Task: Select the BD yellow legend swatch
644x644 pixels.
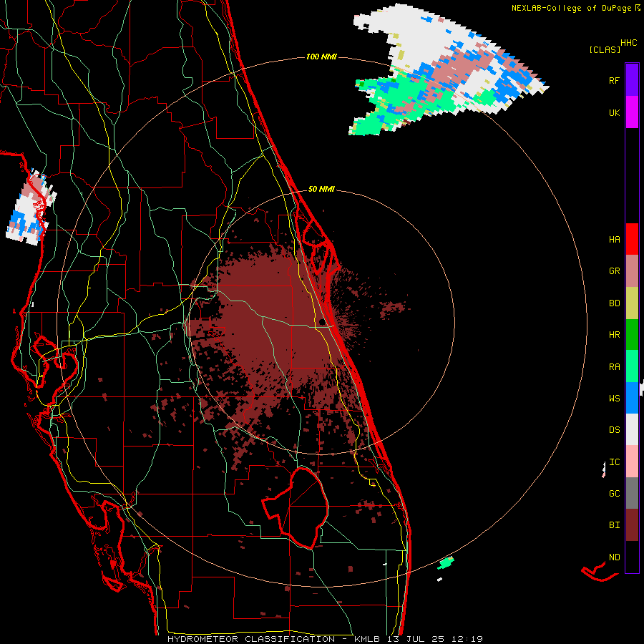Action: tap(632, 303)
